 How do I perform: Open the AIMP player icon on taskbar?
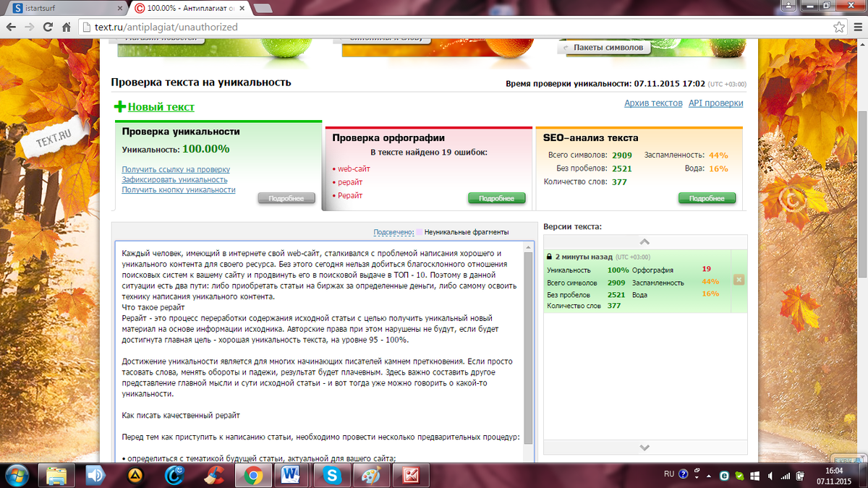(x=135, y=475)
